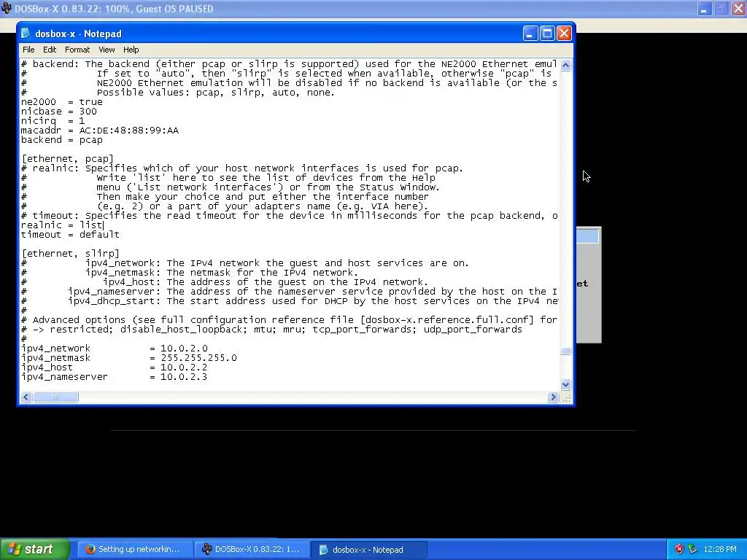Click ipv4_nameserver value 10.0.2.3
The height and width of the screenshot is (560, 747).
(184, 377)
